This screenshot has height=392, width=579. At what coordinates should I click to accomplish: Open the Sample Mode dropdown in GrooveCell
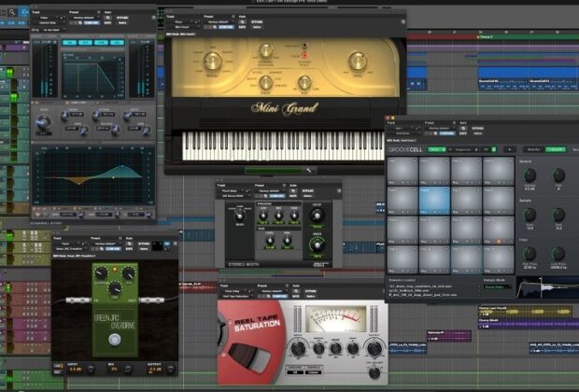click(498, 287)
